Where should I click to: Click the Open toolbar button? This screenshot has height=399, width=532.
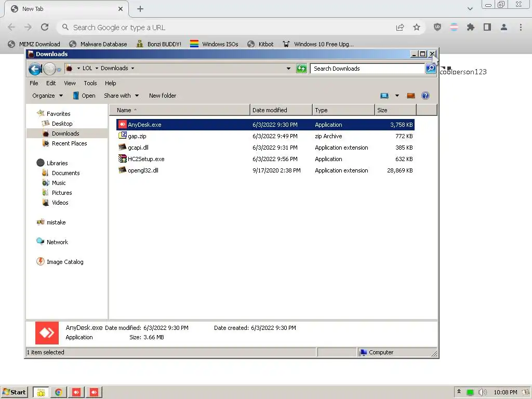point(84,96)
